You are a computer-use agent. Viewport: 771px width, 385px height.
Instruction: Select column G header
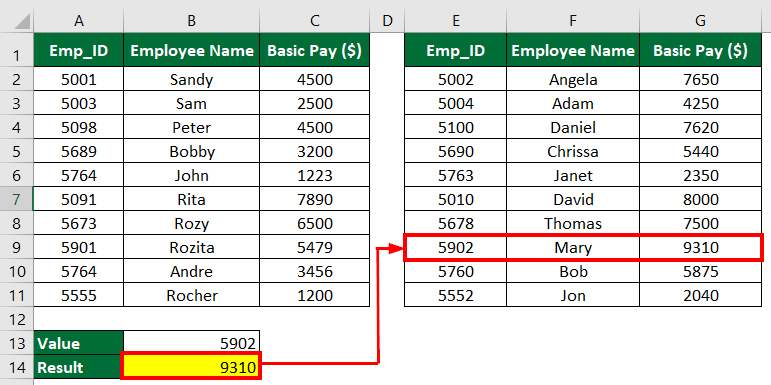pyautogui.click(x=701, y=21)
